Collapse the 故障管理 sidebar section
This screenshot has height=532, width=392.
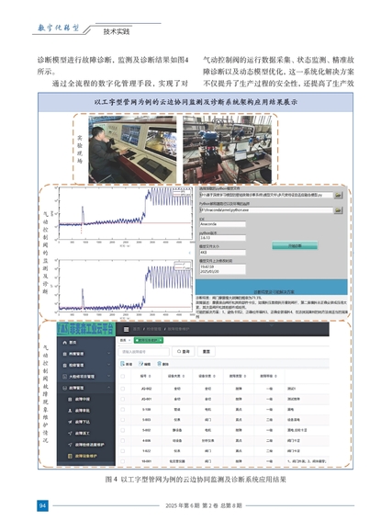(x=86, y=388)
